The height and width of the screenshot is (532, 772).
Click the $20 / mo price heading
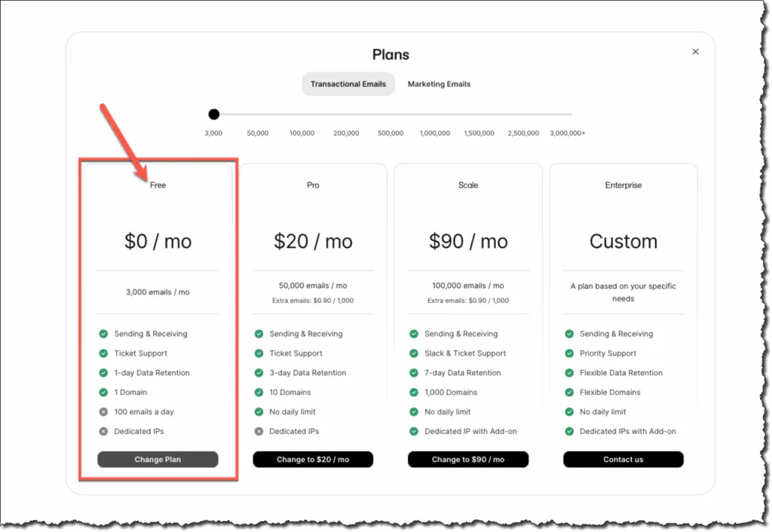tap(313, 241)
